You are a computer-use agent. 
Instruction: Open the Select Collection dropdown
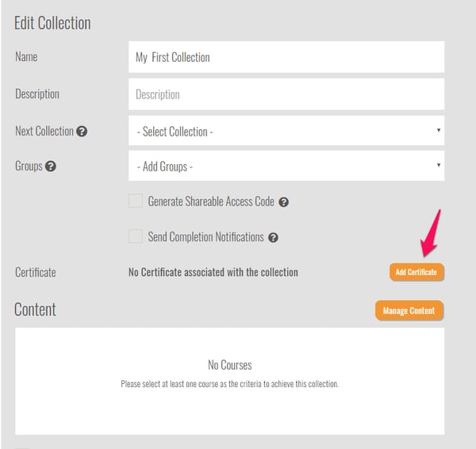[x=286, y=130]
